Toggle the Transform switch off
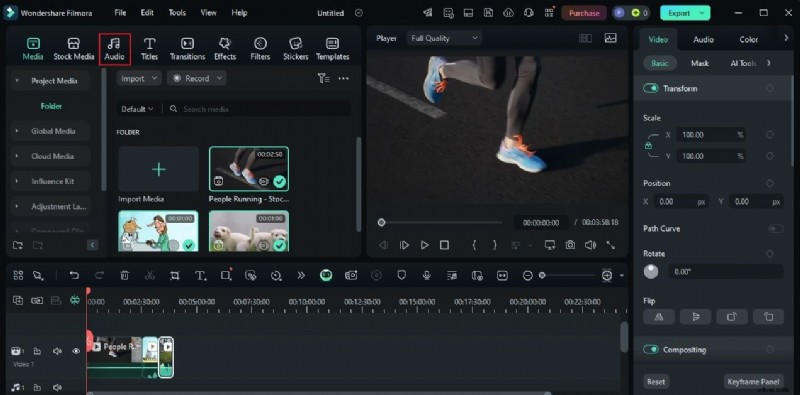This screenshot has height=395, width=800. (x=651, y=88)
